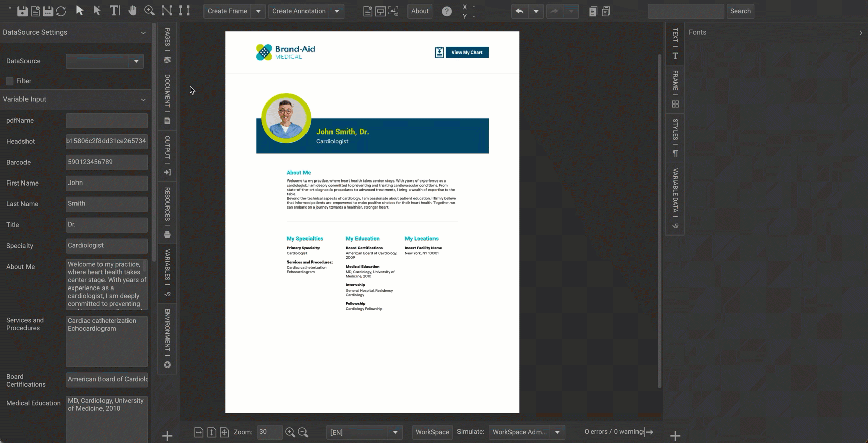
Task: Open the Help question mark icon
Action: click(447, 11)
